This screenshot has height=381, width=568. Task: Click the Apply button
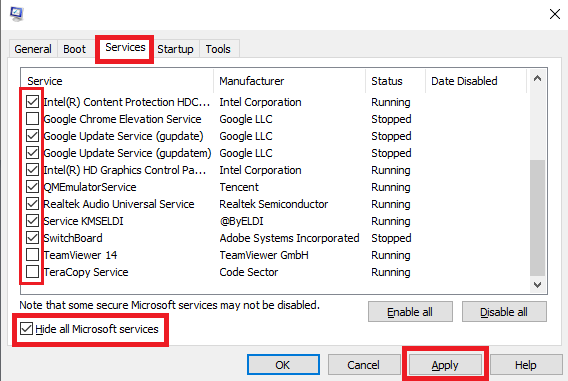445,365
